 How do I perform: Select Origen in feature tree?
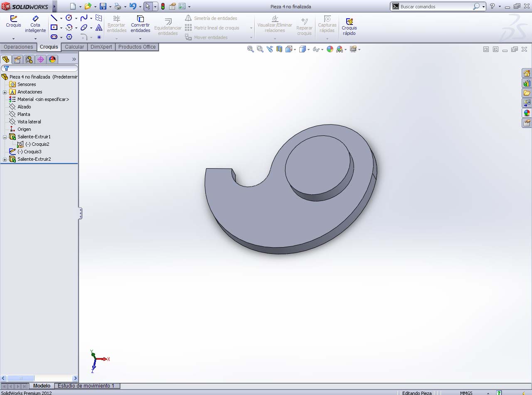(24, 129)
